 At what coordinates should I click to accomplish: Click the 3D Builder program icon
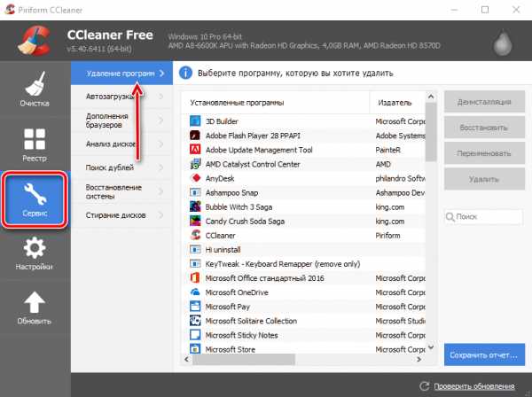[195, 121]
